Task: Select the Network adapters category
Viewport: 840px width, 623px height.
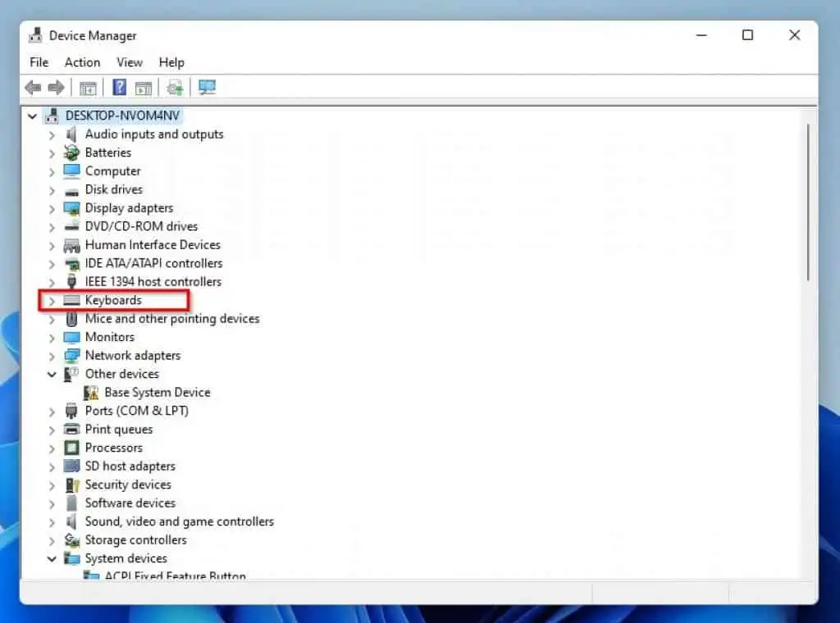Action: point(132,355)
